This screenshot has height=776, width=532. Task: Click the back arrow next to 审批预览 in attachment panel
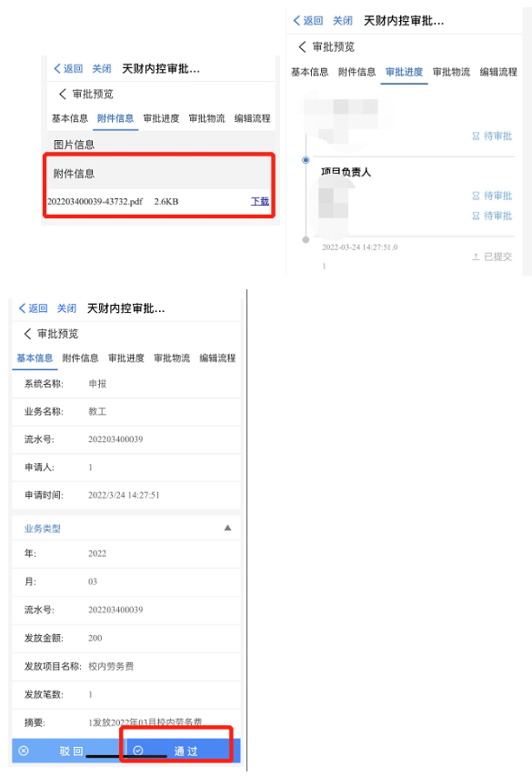63,94
